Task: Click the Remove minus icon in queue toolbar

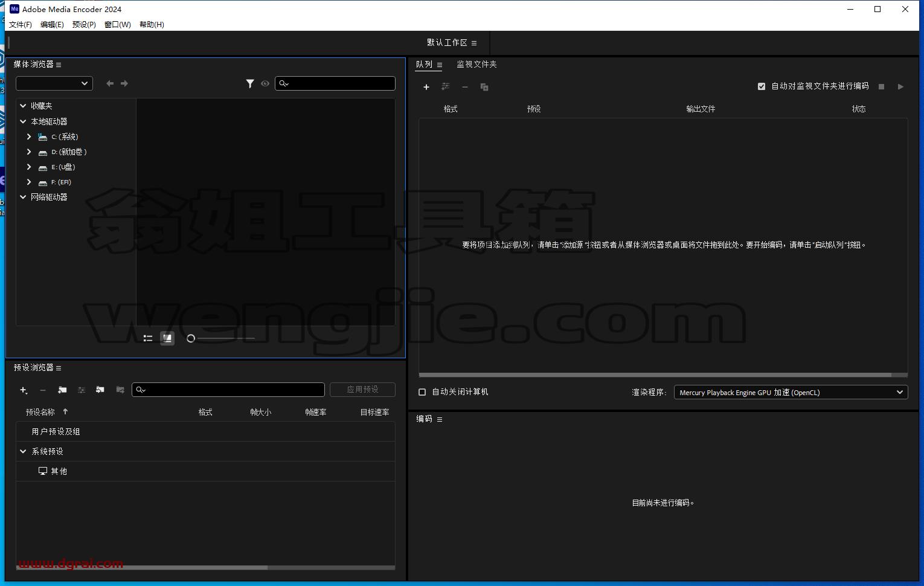Action: point(465,87)
